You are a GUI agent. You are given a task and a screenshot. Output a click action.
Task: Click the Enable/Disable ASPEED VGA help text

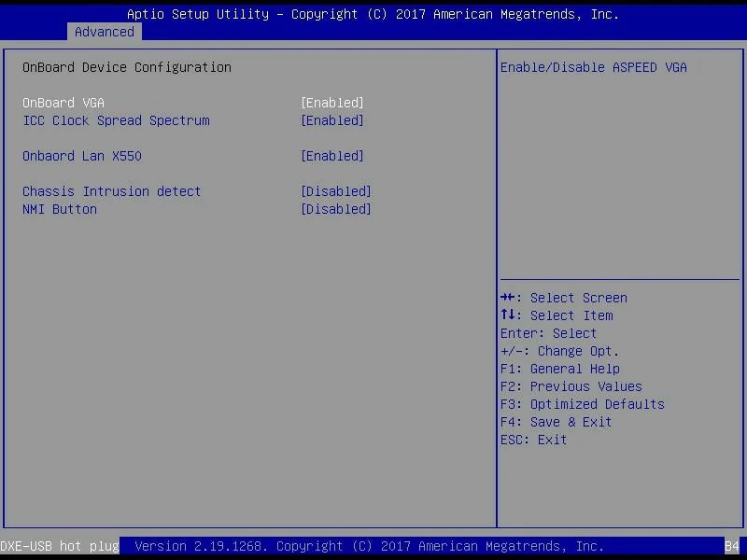click(593, 67)
